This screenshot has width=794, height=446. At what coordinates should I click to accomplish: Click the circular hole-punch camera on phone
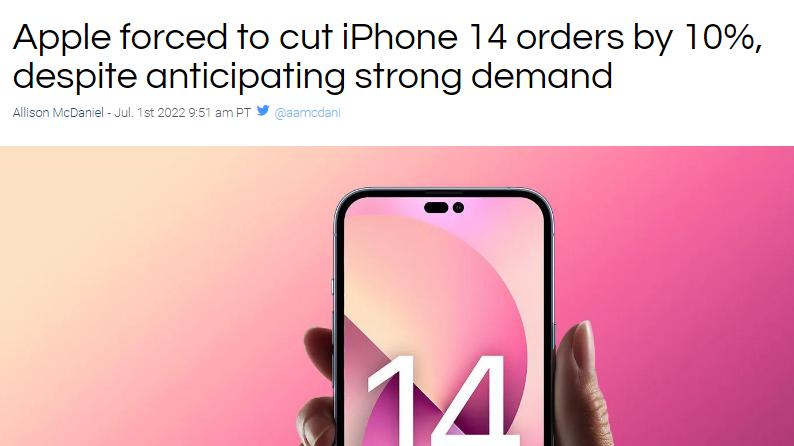pyautogui.click(x=458, y=208)
